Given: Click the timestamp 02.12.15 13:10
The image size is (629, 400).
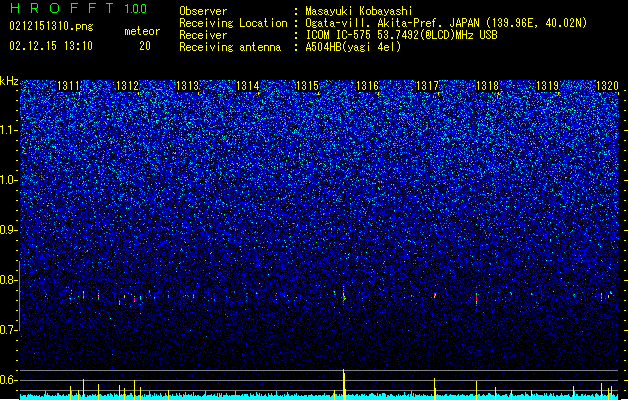Looking at the screenshot, I should 51,46.
